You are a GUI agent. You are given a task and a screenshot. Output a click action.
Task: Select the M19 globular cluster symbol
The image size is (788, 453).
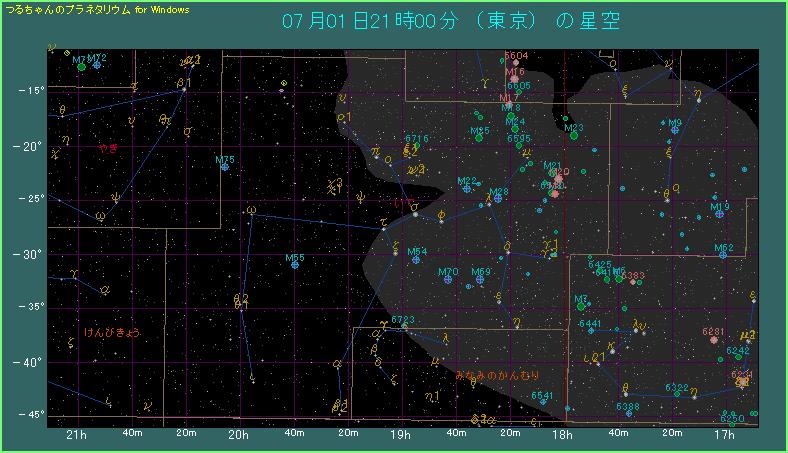click(720, 214)
